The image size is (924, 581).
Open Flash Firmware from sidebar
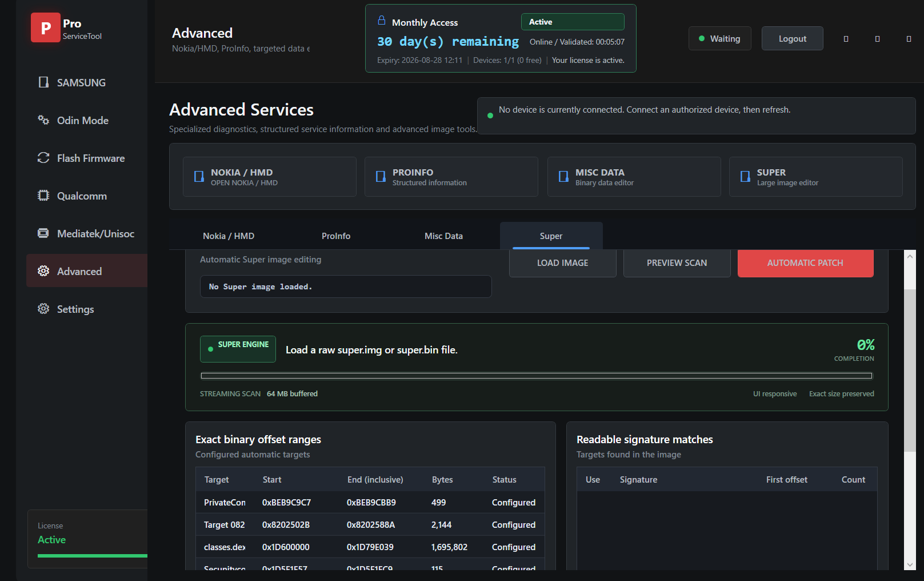[x=87, y=158]
